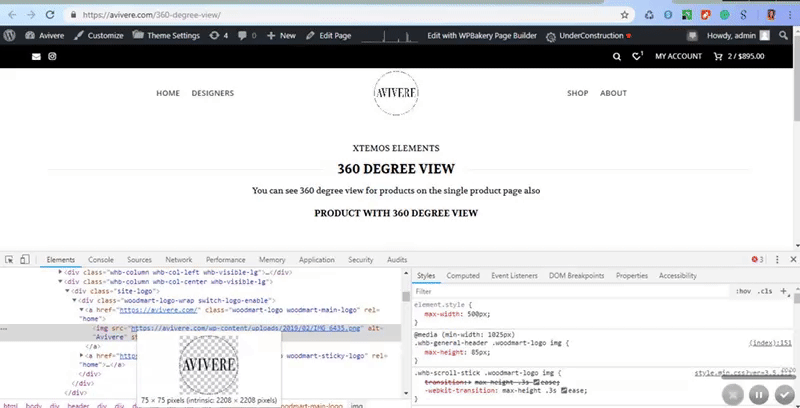Open the Avivere dashboard link in admin bar
This screenshot has height=408, width=800.
(x=45, y=36)
